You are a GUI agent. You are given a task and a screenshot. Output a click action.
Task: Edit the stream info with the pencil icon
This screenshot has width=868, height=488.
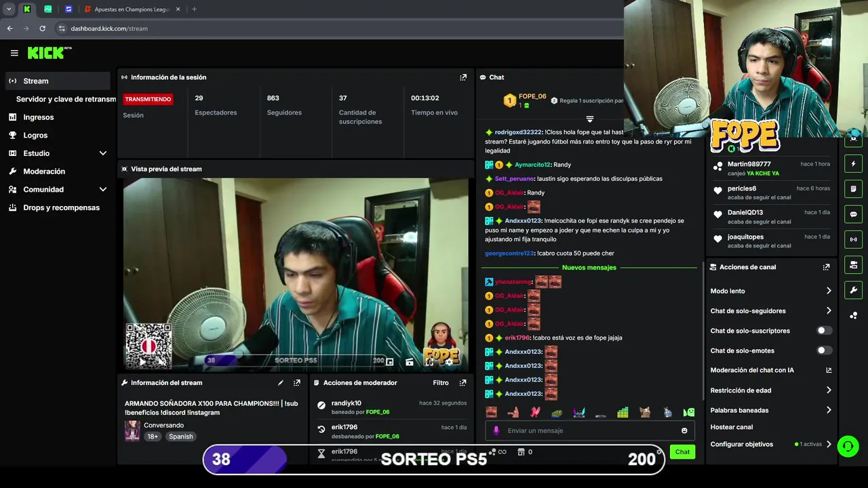tap(280, 383)
